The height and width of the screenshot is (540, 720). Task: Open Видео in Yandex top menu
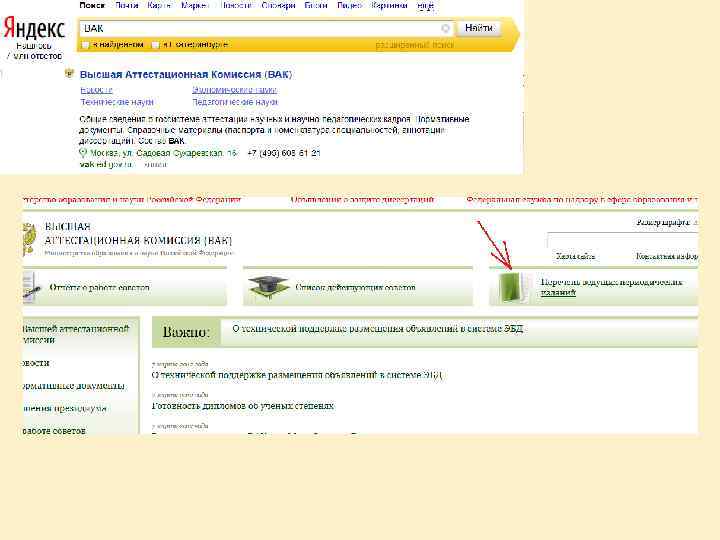click(x=349, y=6)
